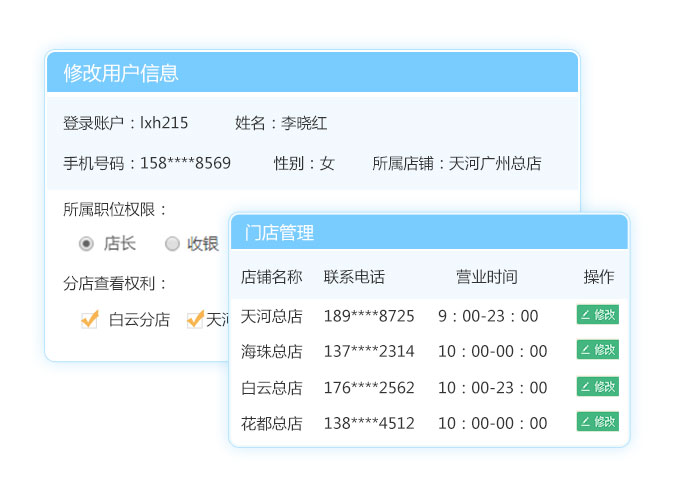The height and width of the screenshot is (497, 692).
Task: Click the 联系电话 column header
Action: coord(354,277)
